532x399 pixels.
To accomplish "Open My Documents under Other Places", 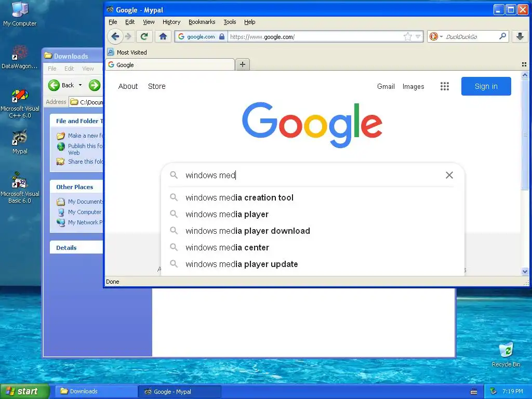I will (79, 202).
